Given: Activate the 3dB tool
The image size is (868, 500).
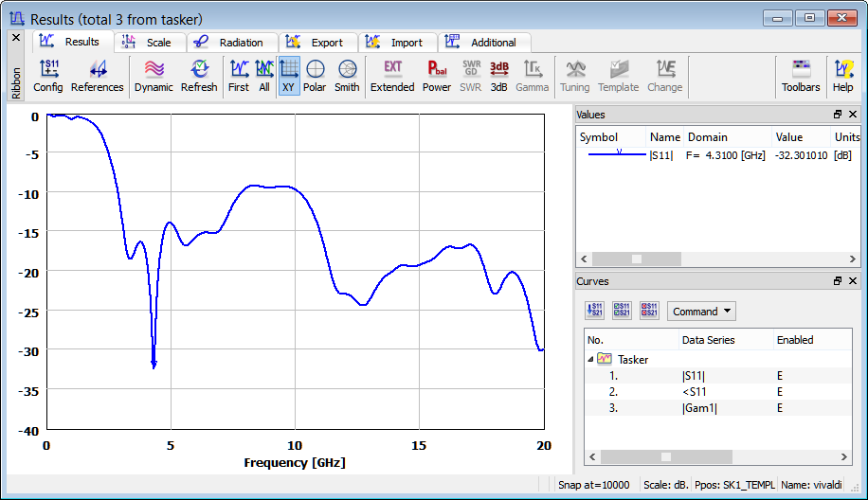Looking at the screenshot, I should (x=498, y=77).
